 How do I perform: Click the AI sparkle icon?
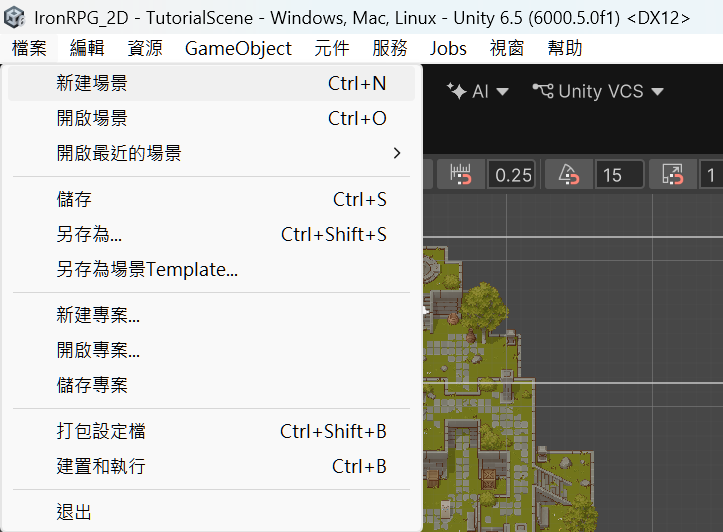456,91
